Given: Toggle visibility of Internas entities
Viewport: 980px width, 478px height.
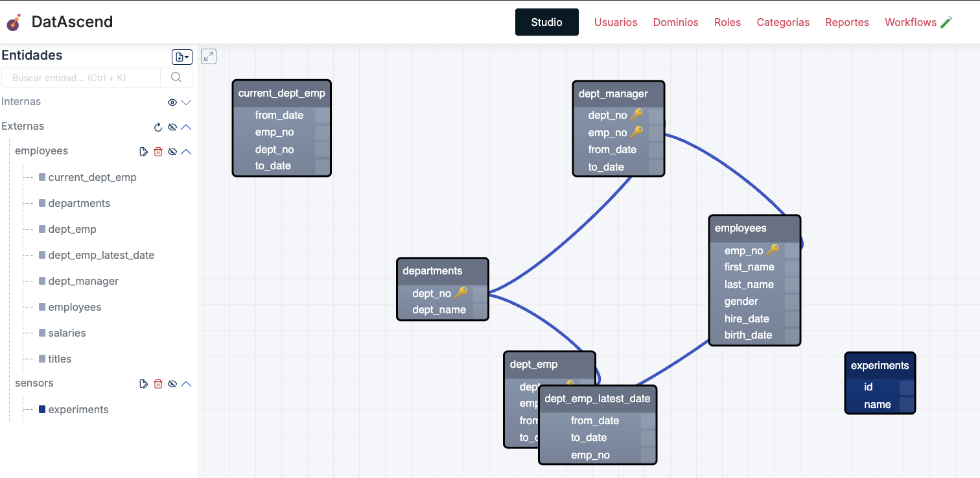Looking at the screenshot, I should 172,102.
